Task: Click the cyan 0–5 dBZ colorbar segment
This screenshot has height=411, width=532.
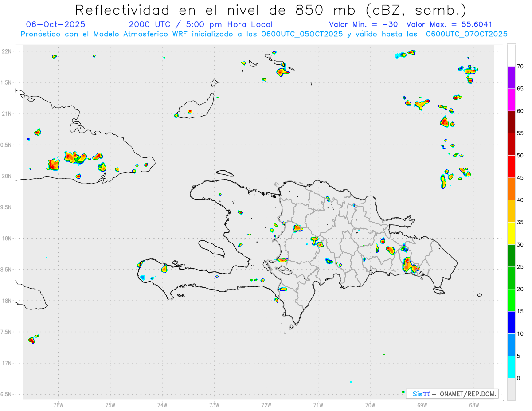Action: (x=511, y=367)
